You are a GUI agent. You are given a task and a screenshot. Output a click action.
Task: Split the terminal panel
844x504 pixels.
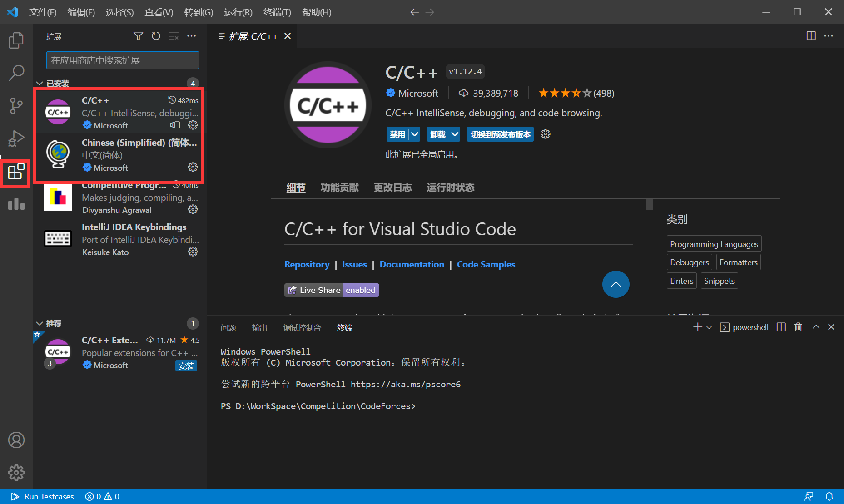pos(781,327)
